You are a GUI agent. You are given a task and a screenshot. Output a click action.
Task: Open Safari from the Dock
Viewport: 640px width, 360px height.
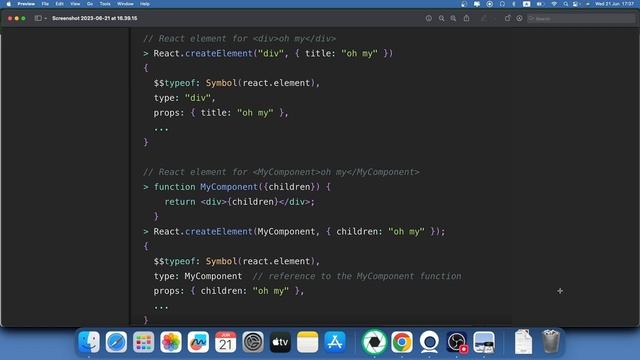[116, 342]
